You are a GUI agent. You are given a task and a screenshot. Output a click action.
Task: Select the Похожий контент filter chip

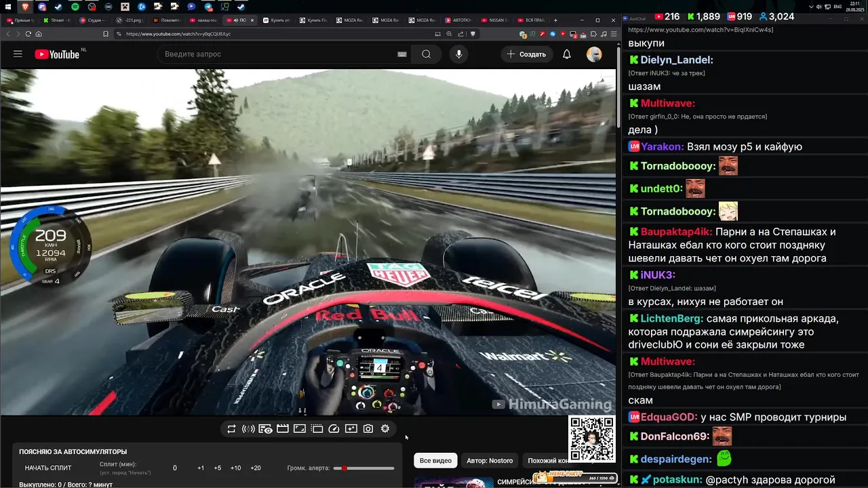[x=547, y=461]
